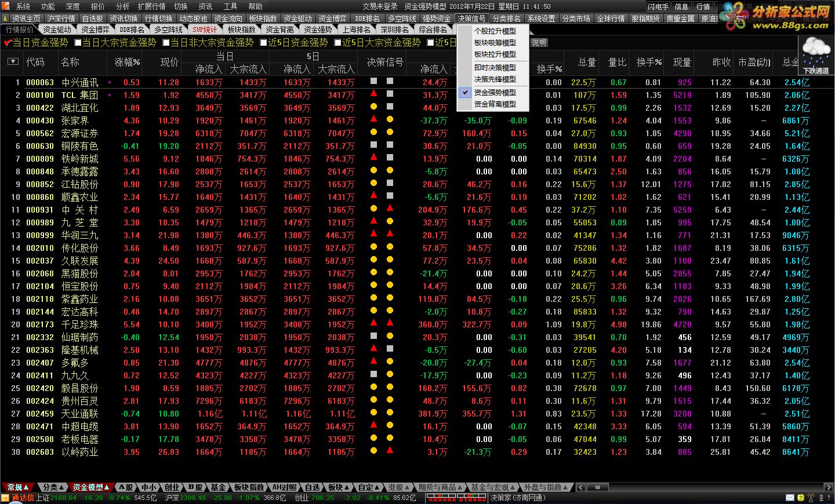Click gray square signal in 仙琚制药 row
Viewport: 835px width, 504px height.
(x=373, y=336)
